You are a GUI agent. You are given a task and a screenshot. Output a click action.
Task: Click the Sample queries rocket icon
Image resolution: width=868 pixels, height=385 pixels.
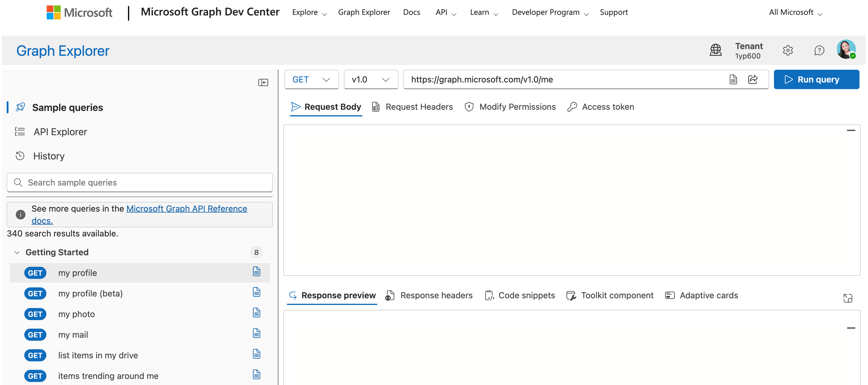point(20,107)
